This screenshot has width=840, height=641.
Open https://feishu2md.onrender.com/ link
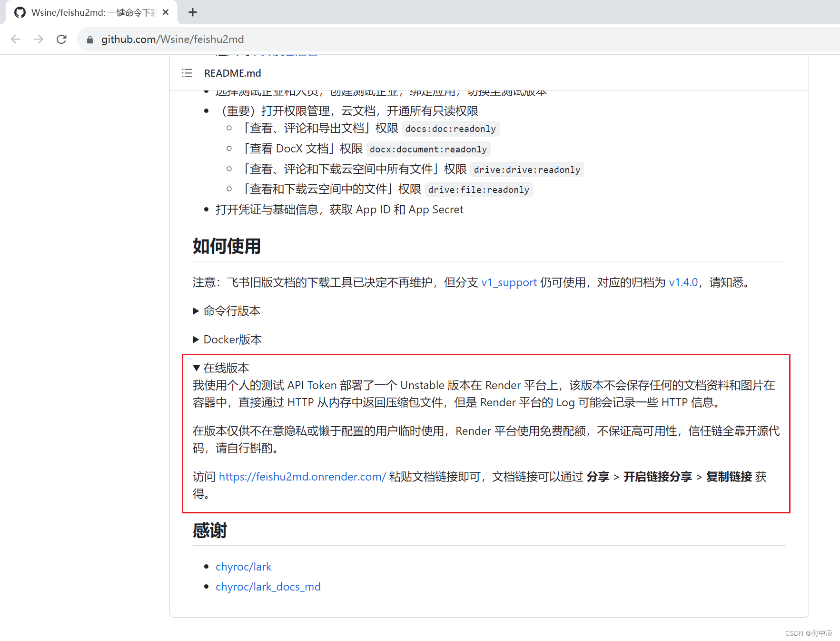coord(302,477)
